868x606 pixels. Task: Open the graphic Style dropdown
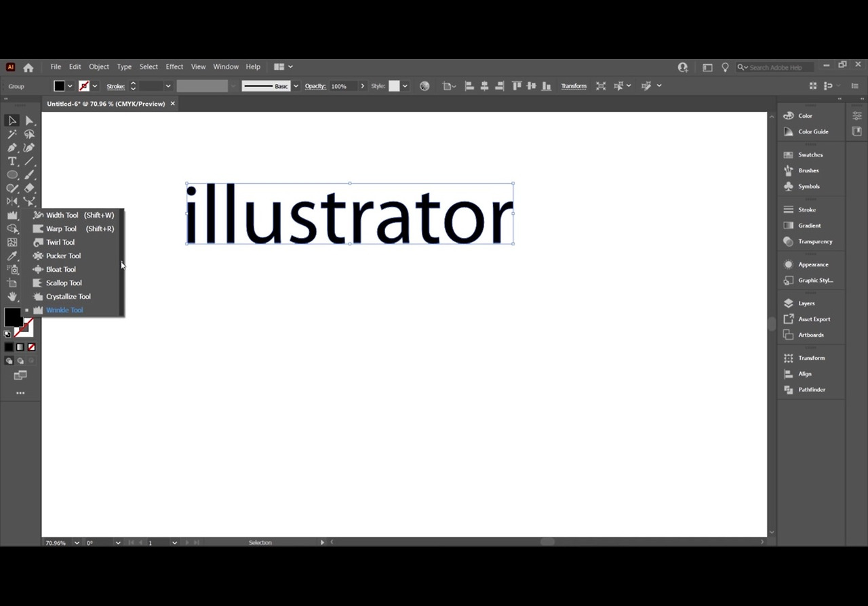point(405,86)
